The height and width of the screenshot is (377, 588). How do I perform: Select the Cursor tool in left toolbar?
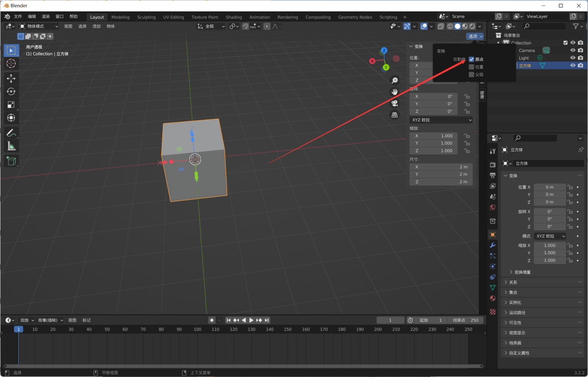[x=11, y=63]
